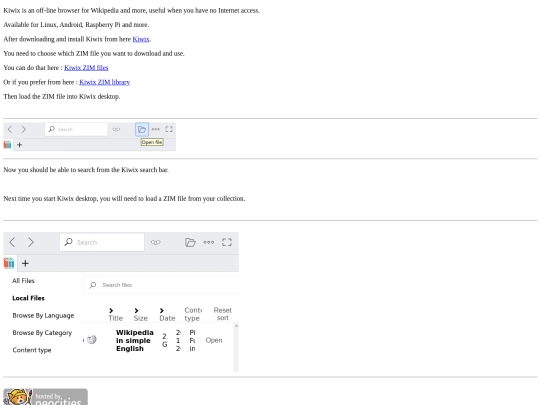This screenshot has width=540, height=405.
Task: Open the three-dots menu in the Local Files screenshot
Action: (x=209, y=242)
